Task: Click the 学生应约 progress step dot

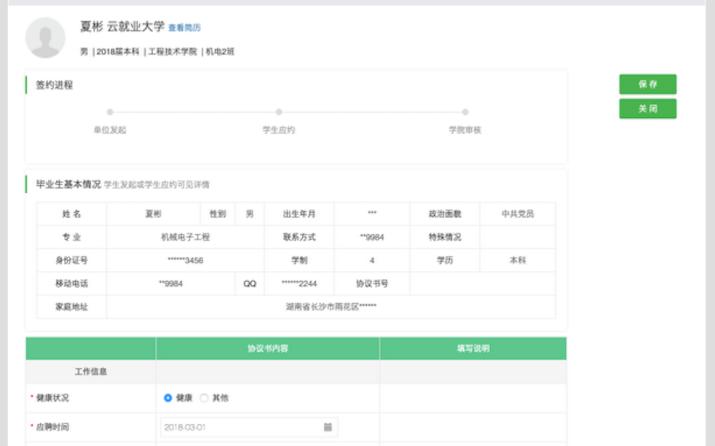Action: click(x=278, y=112)
